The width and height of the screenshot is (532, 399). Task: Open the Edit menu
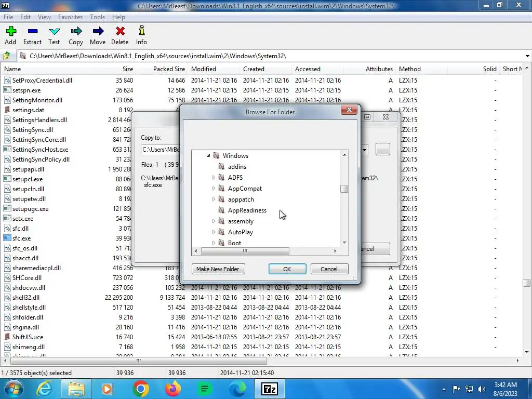(x=25, y=17)
